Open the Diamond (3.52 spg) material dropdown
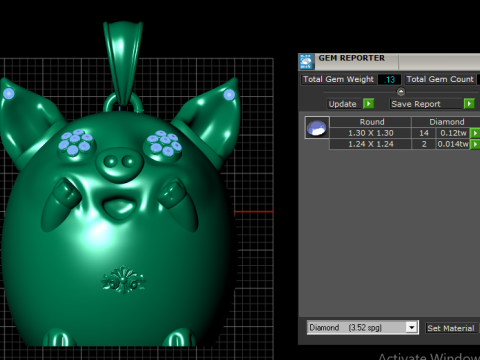 pyautogui.click(x=412, y=328)
